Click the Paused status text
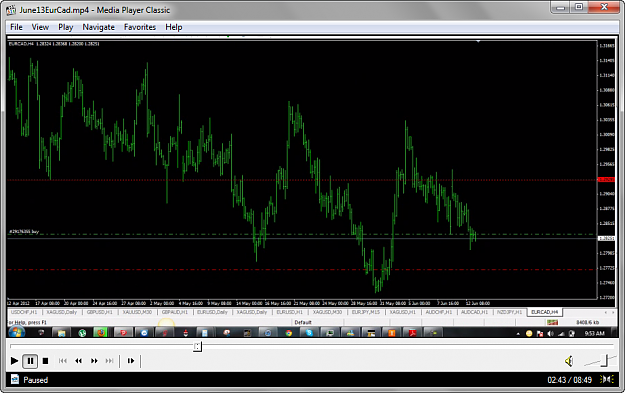This screenshot has width=625, height=393. (35, 380)
